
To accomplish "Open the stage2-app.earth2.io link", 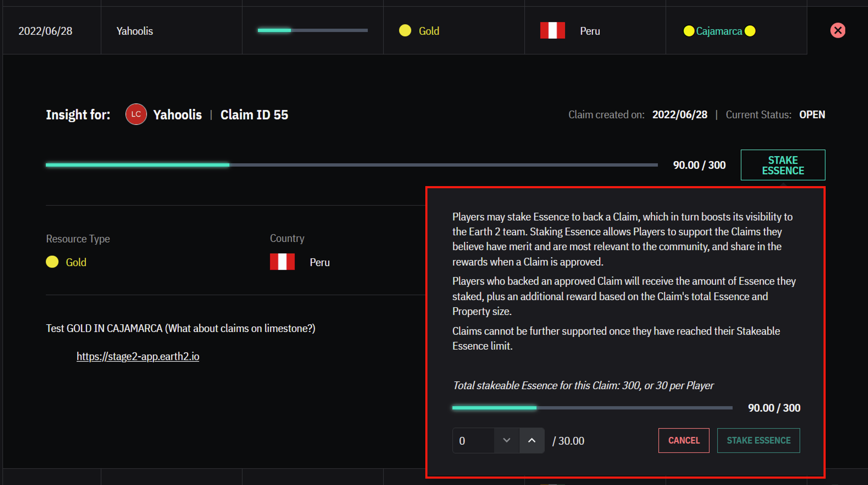I will [x=138, y=356].
